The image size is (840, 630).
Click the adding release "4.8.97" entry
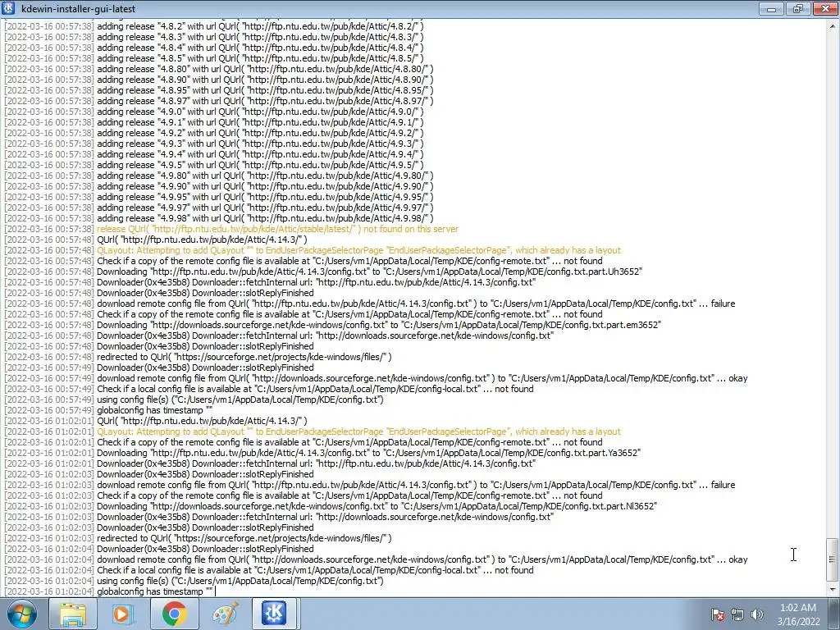point(219,101)
